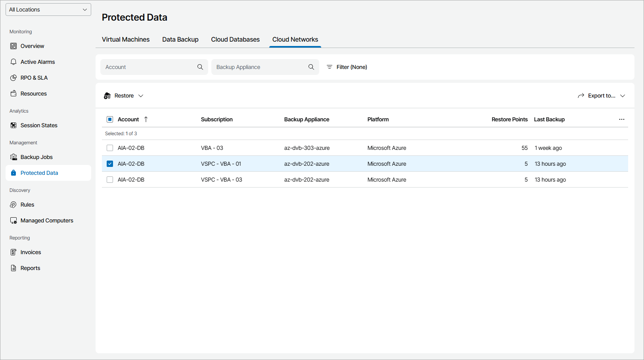
Task: Click the Active Alarms bell icon
Action: pos(13,62)
